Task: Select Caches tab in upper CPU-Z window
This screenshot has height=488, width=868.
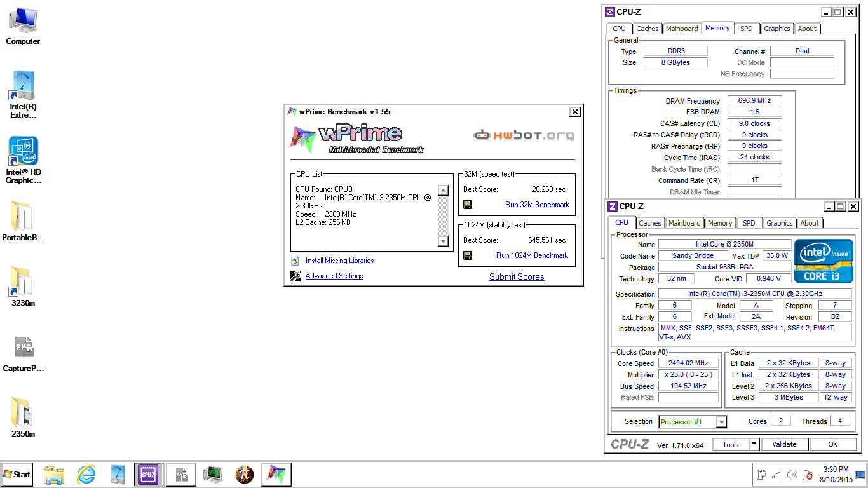Action: [x=648, y=29]
